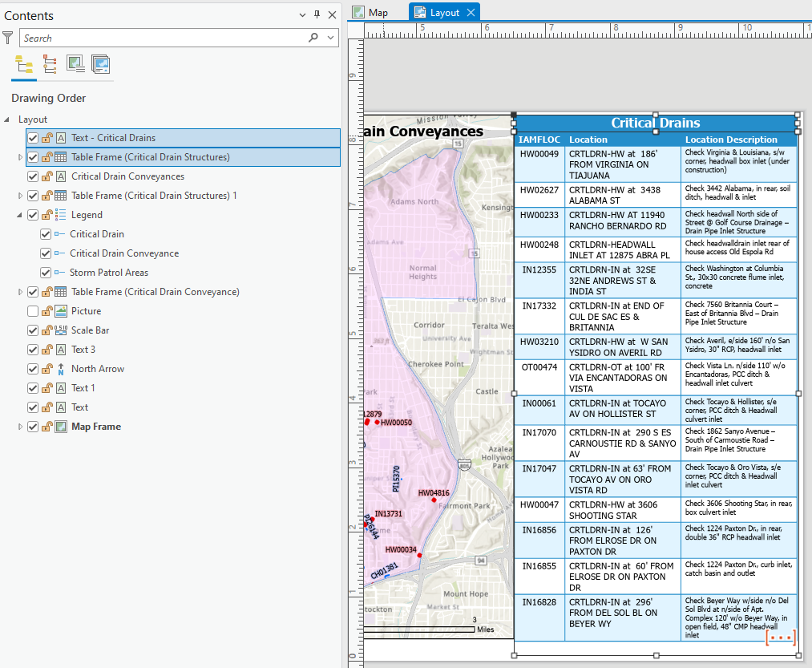The width and height of the screenshot is (812, 668).
Task: Click the filter funnel icon beside Search
Action: pos(8,38)
